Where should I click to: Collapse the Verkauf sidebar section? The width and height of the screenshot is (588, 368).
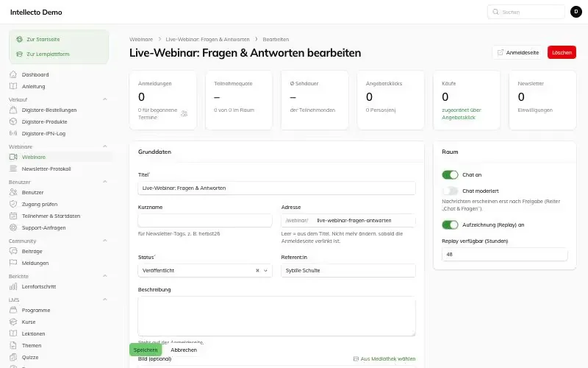click(105, 99)
